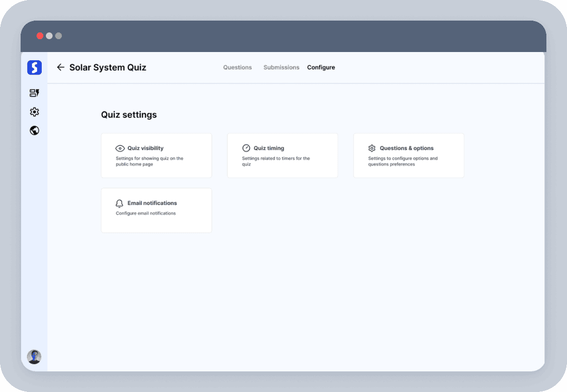Open the Quiz timing card title
The width and height of the screenshot is (567, 392).
[269, 148]
